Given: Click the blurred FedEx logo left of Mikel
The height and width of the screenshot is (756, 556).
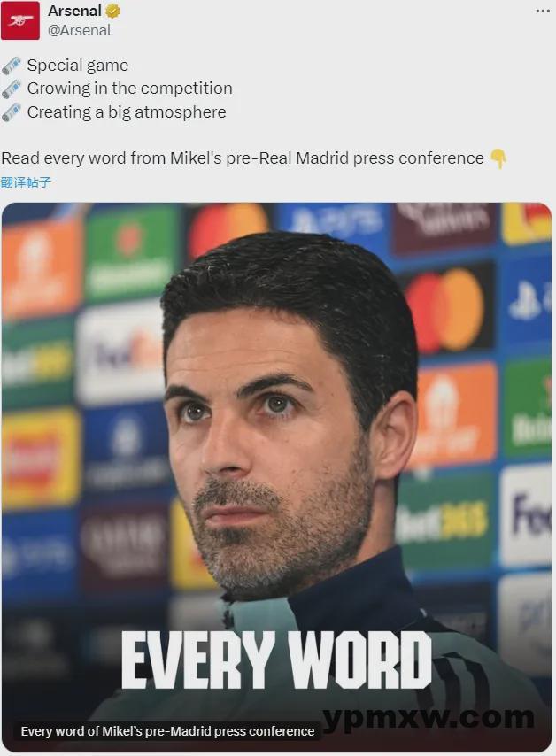Looking at the screenshot, I should [x=121, y=354].
